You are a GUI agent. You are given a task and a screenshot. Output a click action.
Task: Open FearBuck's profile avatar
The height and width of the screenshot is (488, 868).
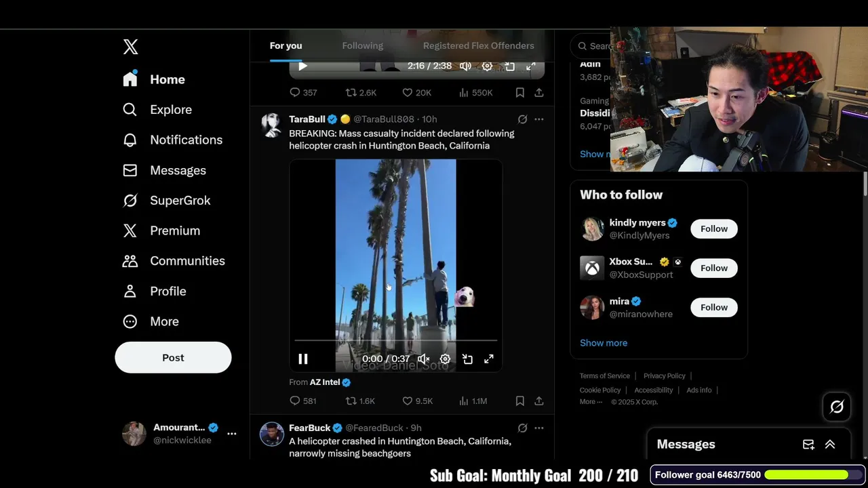point(271,434)
